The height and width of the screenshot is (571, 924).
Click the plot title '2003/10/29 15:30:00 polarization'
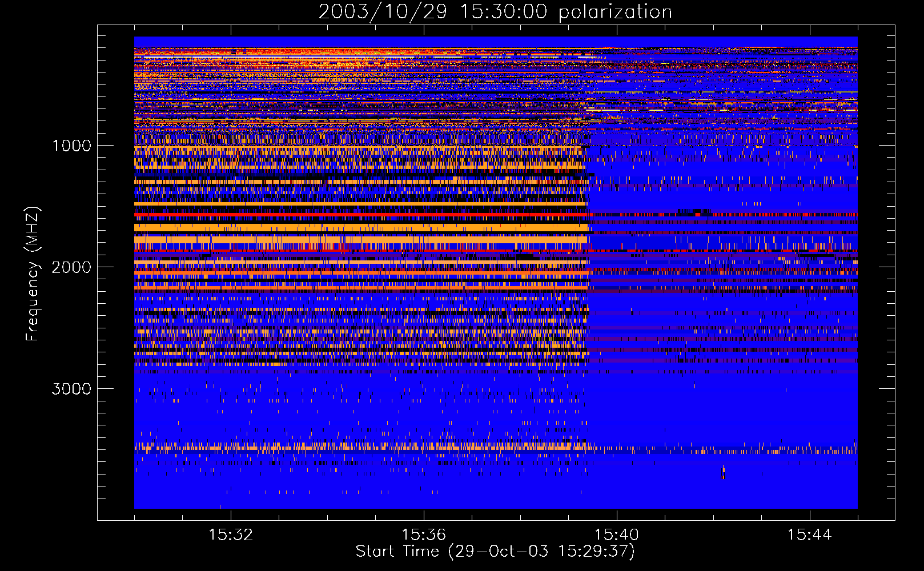click(495, 12)
